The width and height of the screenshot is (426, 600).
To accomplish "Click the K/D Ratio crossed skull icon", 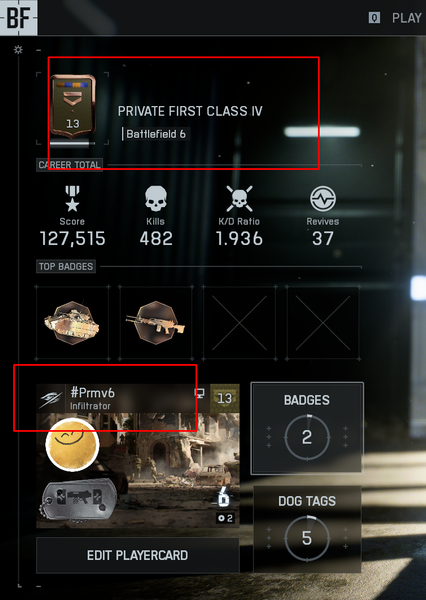I will (239, 199).
